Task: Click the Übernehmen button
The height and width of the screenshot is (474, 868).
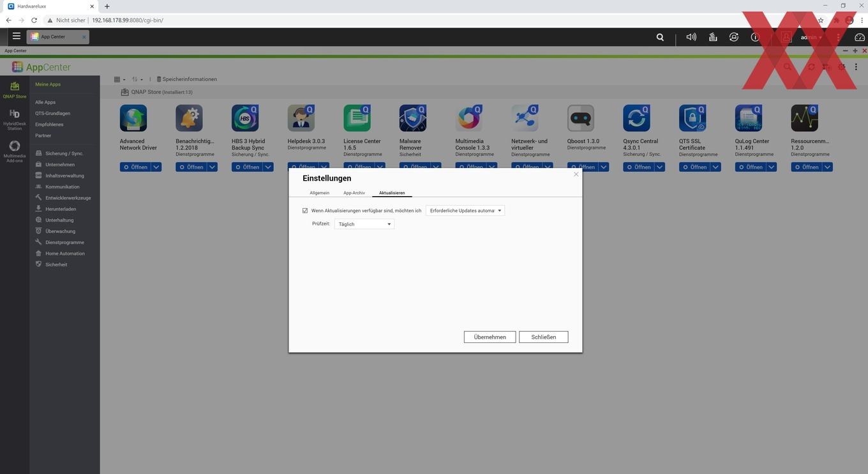Action: coord(490,337)
